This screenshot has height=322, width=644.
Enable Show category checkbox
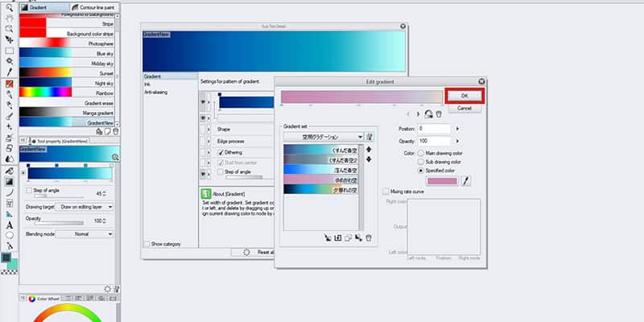point(147,244)
